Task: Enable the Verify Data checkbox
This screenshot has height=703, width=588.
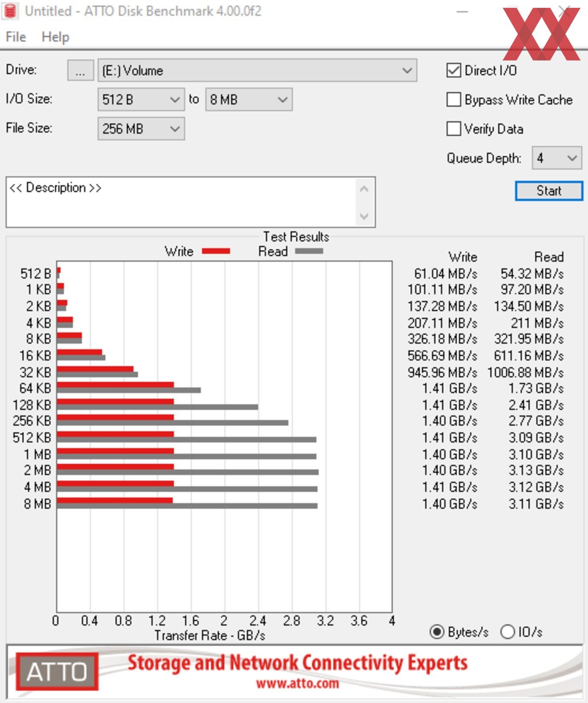Action: point(454,128)
